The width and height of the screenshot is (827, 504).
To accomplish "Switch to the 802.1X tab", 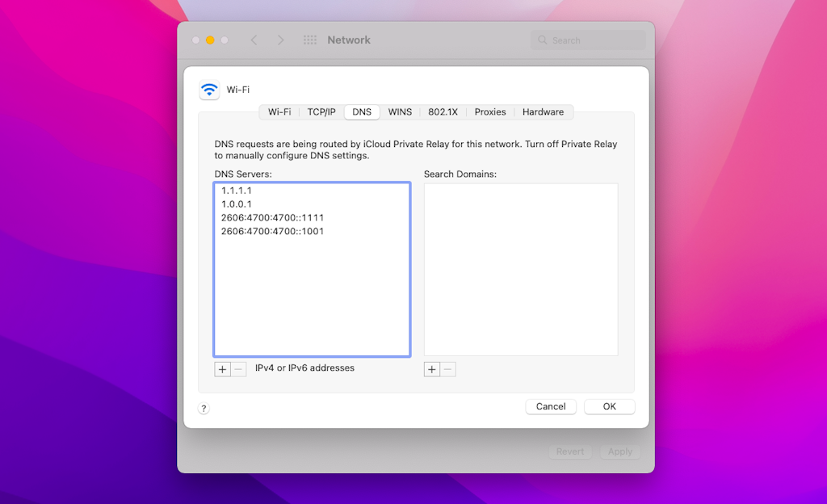I will coord(443,112).
